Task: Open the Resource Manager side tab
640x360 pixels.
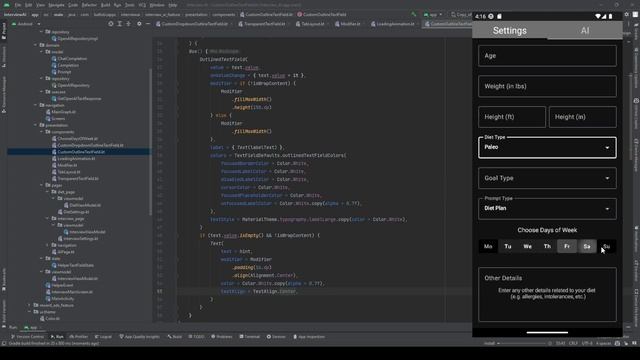Action: [x=4, y=57]
